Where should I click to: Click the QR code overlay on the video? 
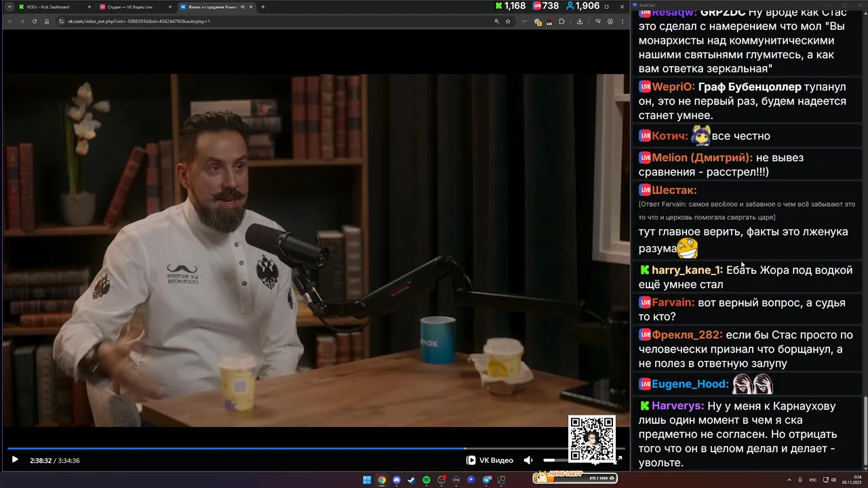(x=592, y=439)
